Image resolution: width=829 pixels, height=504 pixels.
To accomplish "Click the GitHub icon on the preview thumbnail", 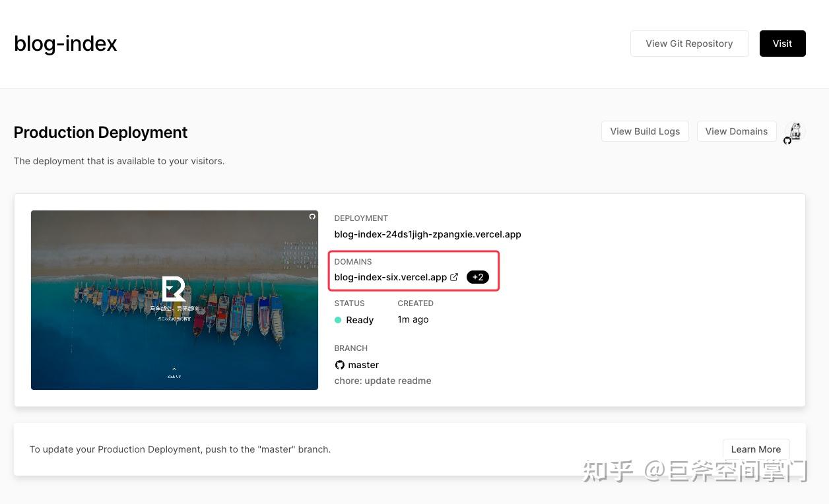I will coord(312,216).
